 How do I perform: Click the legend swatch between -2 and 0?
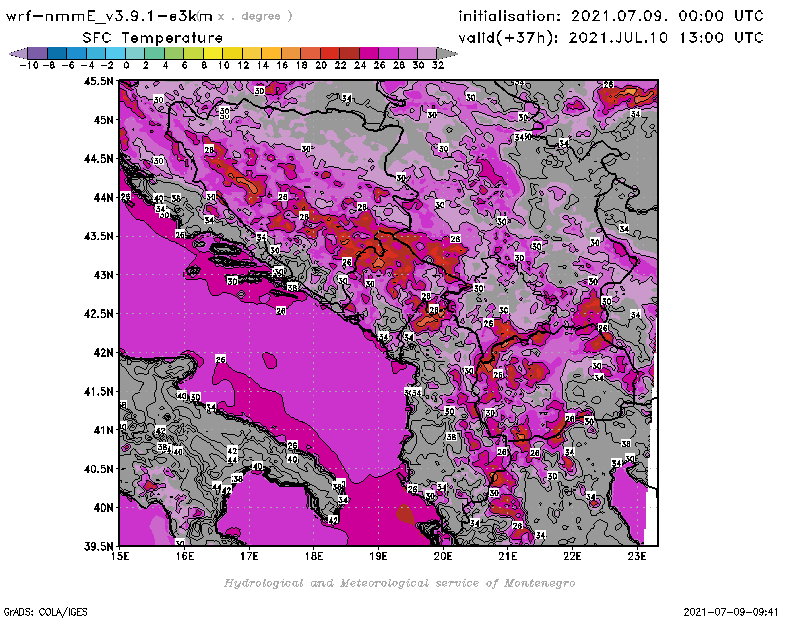[115, 53]
